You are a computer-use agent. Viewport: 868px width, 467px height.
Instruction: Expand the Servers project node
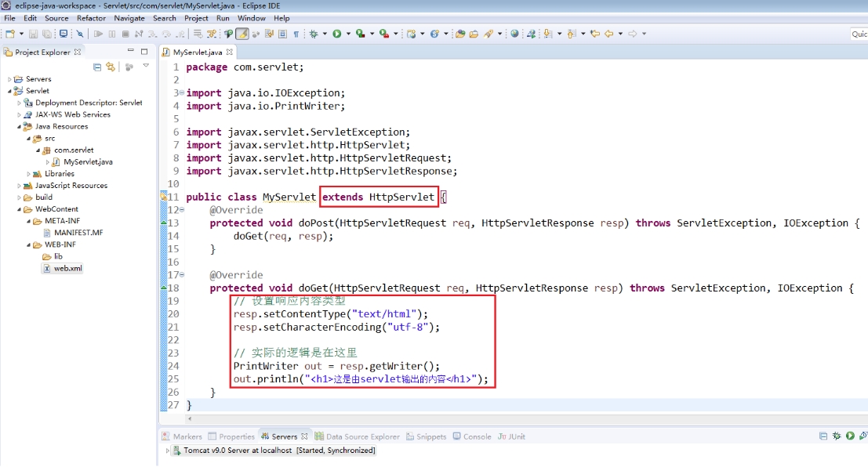9,79
